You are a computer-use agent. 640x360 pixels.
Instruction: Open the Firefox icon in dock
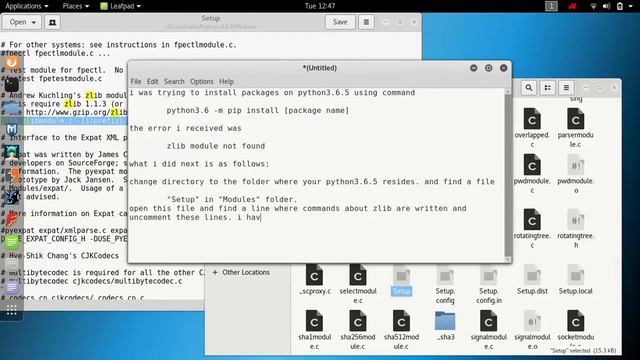point(11,62)
